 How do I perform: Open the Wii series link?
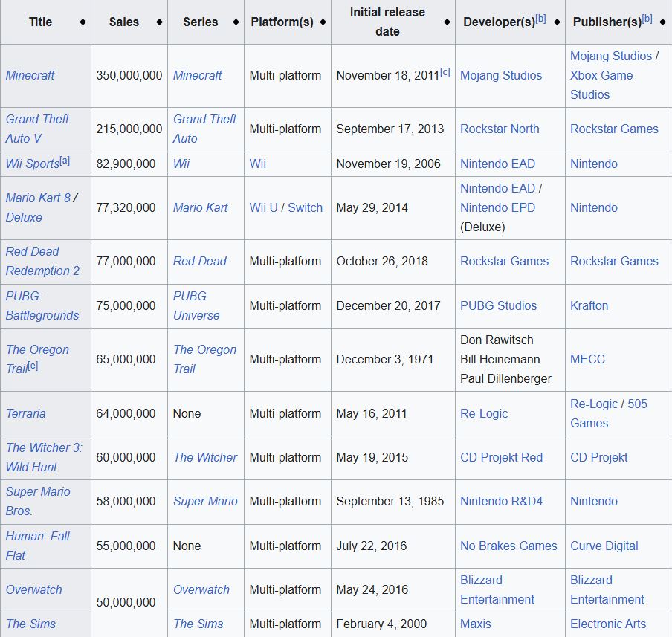click(181, 164)
